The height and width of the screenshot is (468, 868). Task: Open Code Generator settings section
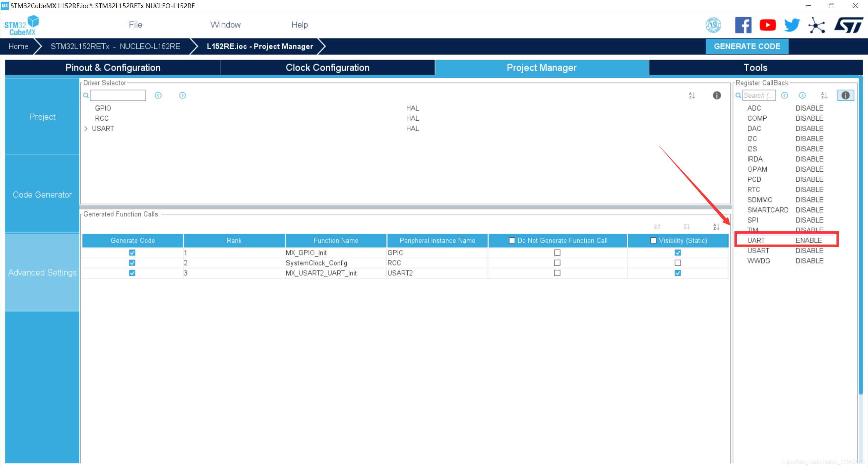point(42,195)
